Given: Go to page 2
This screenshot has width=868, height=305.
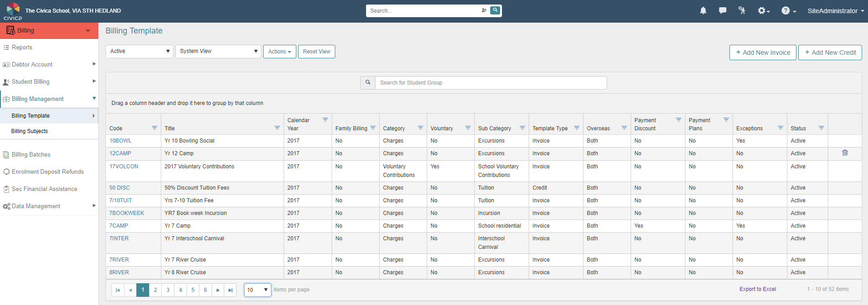Looking at the screenshot, I should pyautogui.click(x=155, y=290).
